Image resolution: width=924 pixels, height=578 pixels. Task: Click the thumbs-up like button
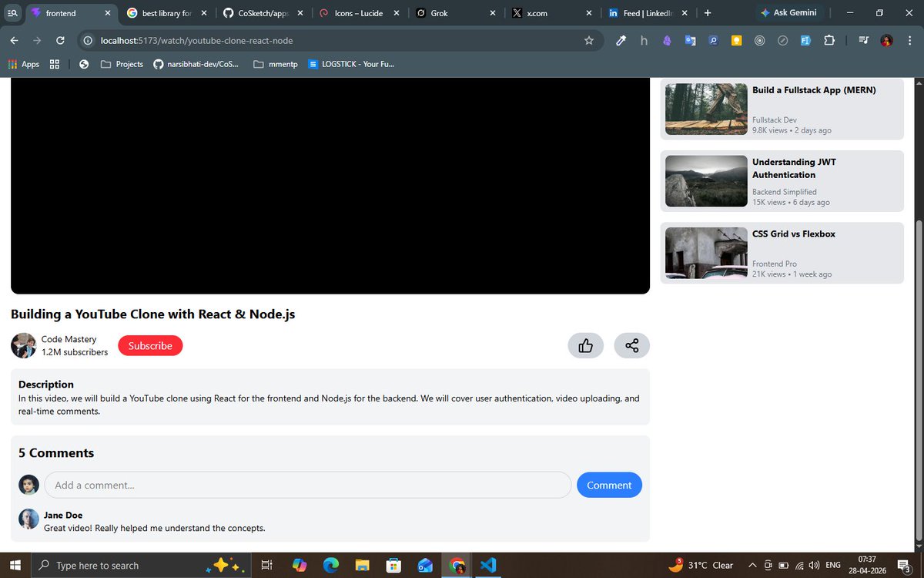(585, 346)
